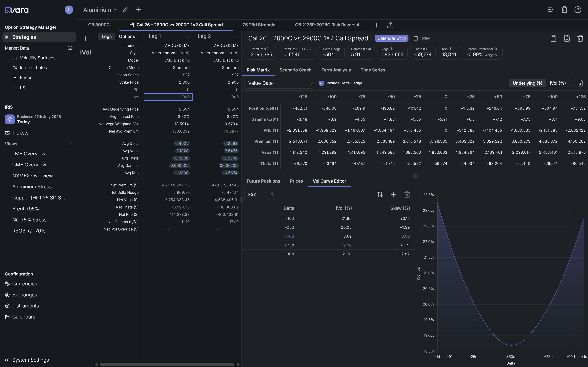This screenshot has height=367, width=588.
Task: Switch matrix axis to iVol (%)
Action: [558, 83]
